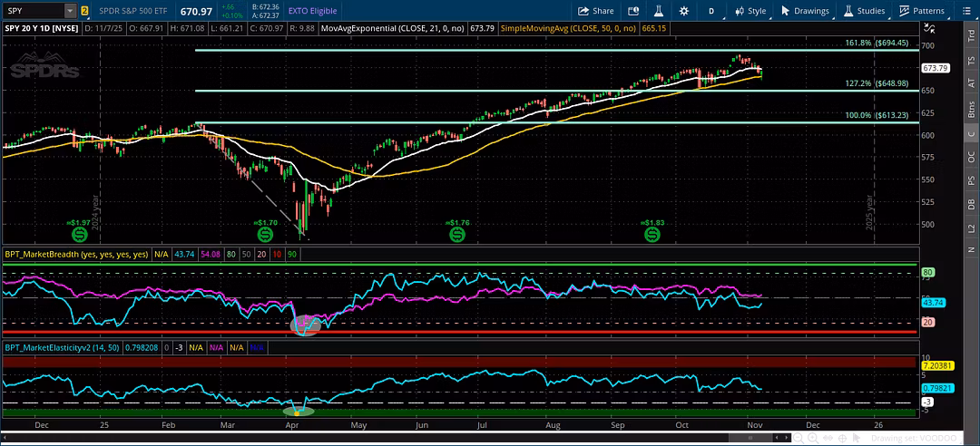Screen dimensions: 980x446
Task: Open the Style dropdown
Action: [750, 11]
